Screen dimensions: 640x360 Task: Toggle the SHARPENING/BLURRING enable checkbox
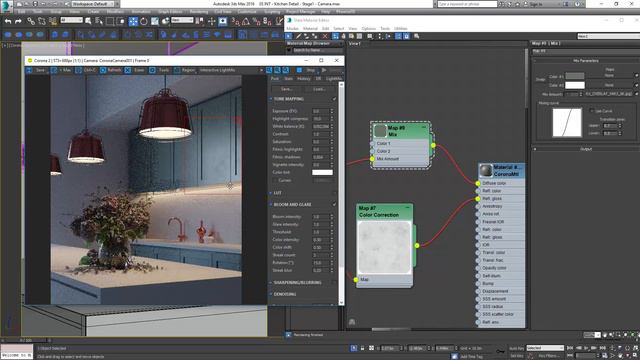[x=334, y=282]
